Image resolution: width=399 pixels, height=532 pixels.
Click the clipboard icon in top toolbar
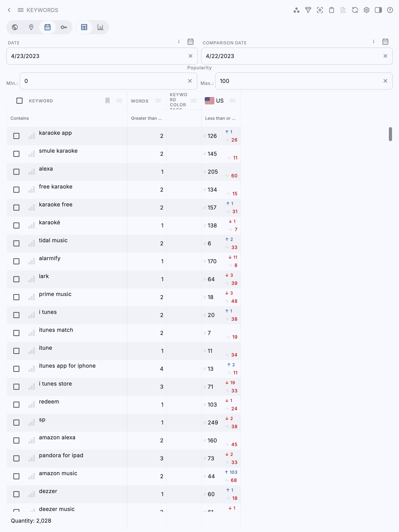(x=331, y=10)
